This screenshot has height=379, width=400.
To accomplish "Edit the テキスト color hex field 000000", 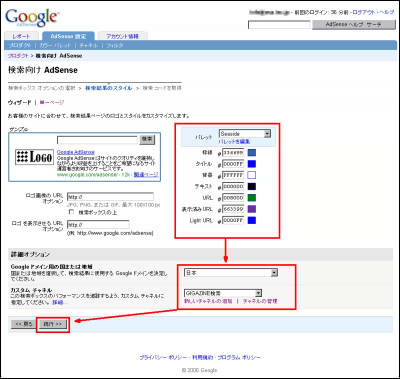I will [233, 186].
